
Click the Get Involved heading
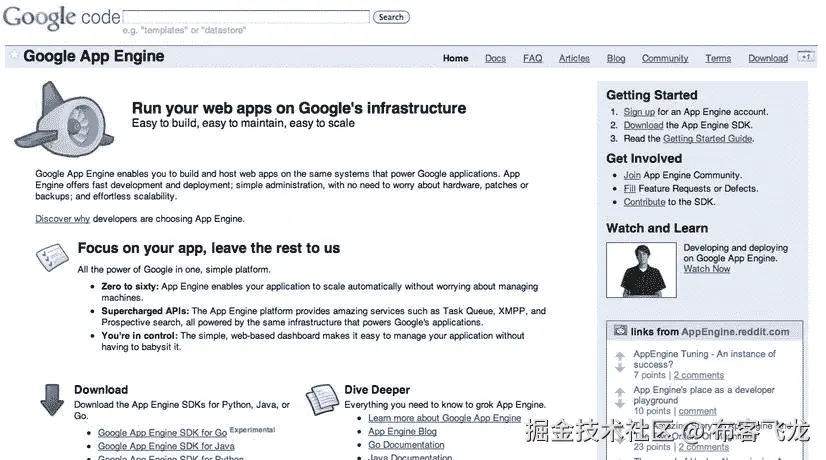coord(644,158)
